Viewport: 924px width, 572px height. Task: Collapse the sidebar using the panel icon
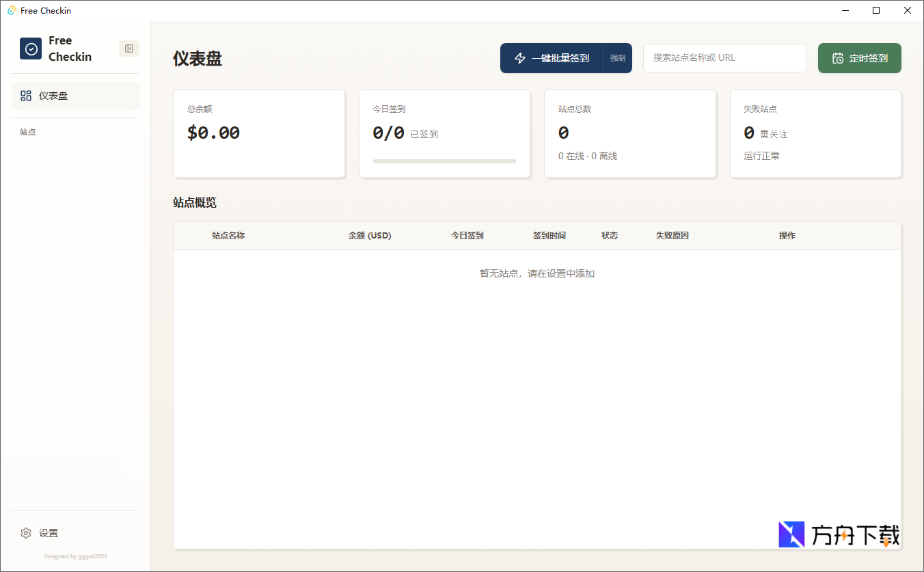(x=128, y=48)
